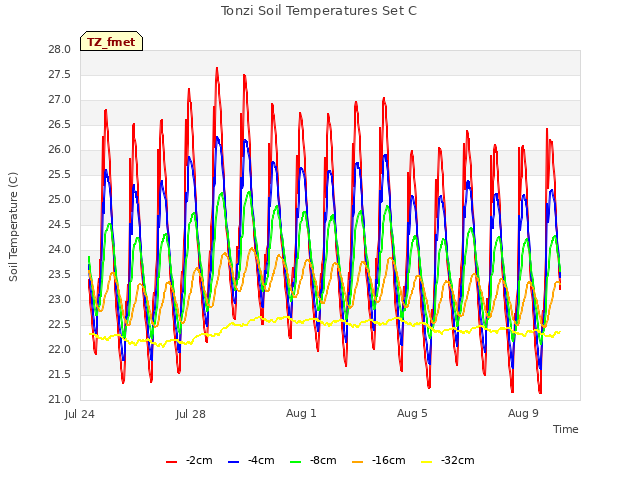Screen dimensions: 640x480
Task: Click the Jul 24 x-axis tick label
Action: click(x=80, y=414)
